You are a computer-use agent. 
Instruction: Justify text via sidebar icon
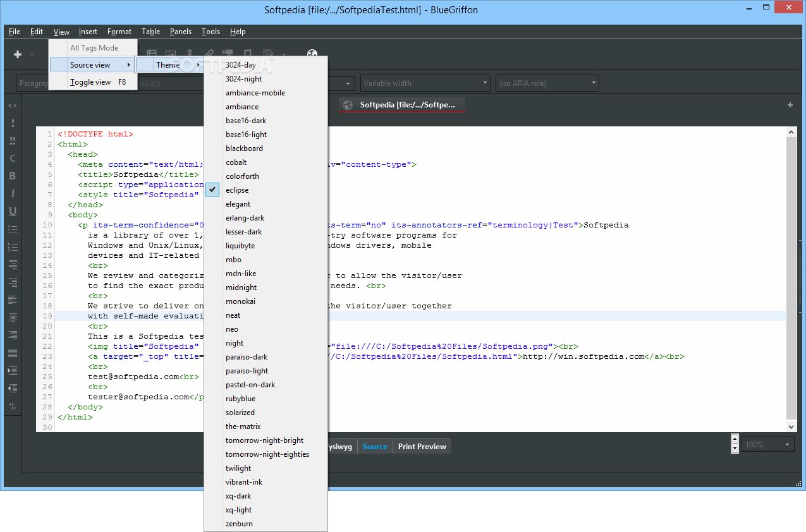click(x=13, y=353)
